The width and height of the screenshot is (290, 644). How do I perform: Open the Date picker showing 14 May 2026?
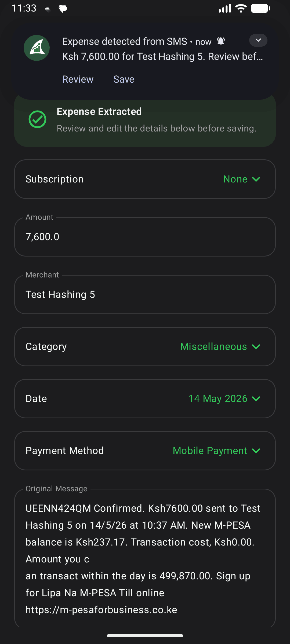(145, 399)
